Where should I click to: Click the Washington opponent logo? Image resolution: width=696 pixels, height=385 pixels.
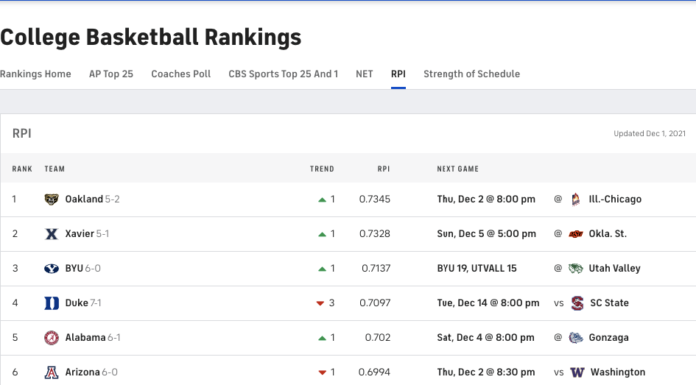coord(577,373)
